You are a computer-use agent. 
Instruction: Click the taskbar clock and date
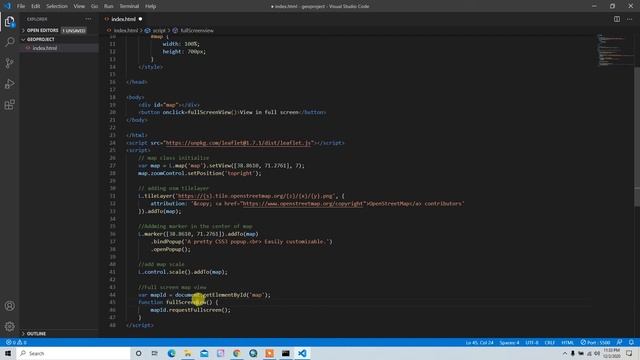611,353
